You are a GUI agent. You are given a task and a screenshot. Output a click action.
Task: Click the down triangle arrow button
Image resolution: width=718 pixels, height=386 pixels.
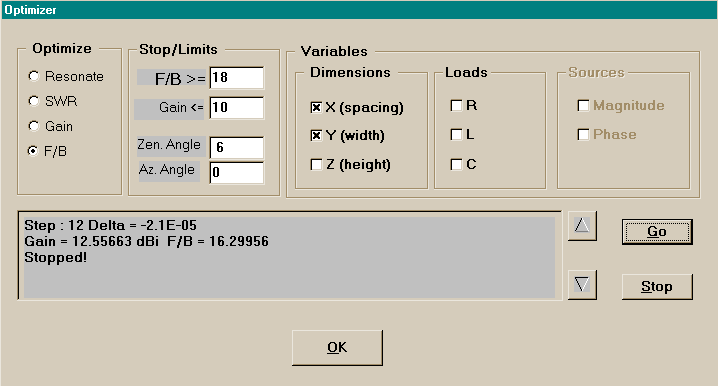pos(582,284)
